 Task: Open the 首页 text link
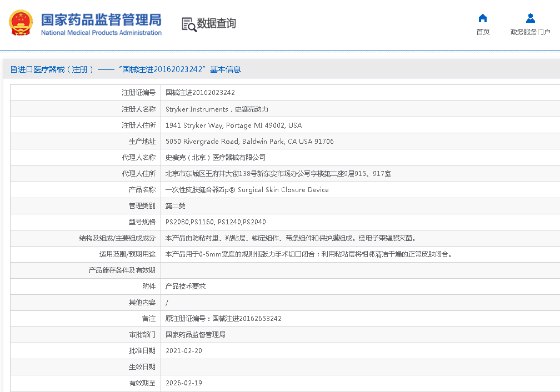[483, 32]
